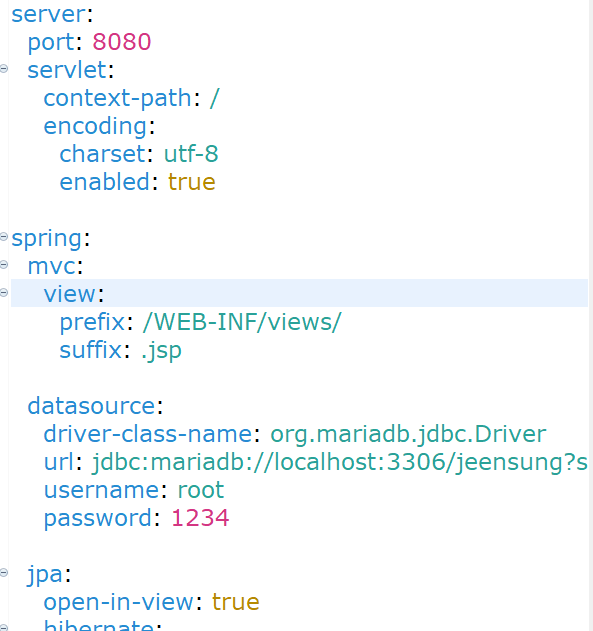Viewport: 593px width, 631px height.
Task: Collapse the servlet fold marker
Action: tap(4, 69)
